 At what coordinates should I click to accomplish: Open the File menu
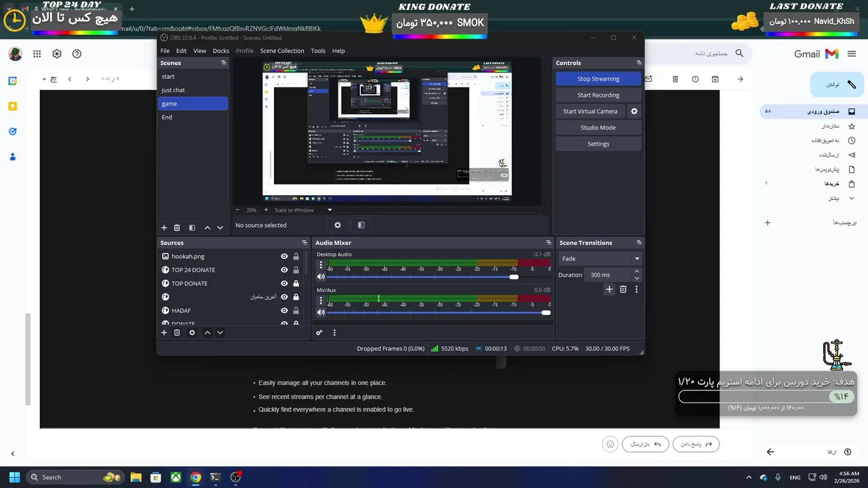165,51
